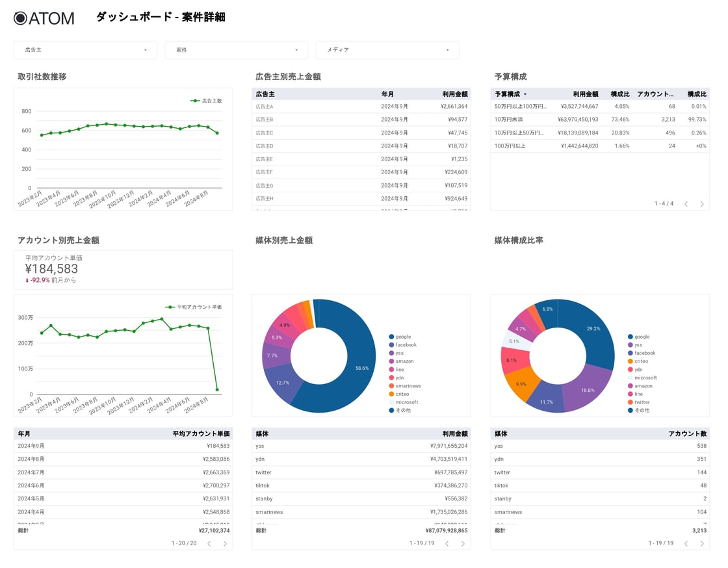
Task: Click the twitter legend dot in 媒体構成比率
Action: [x=629, y=402]
